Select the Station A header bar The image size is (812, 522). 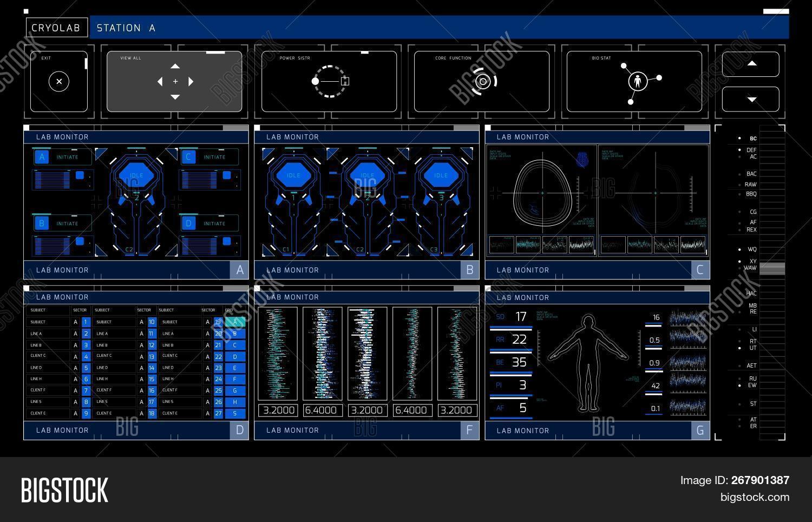click(438, 28)
